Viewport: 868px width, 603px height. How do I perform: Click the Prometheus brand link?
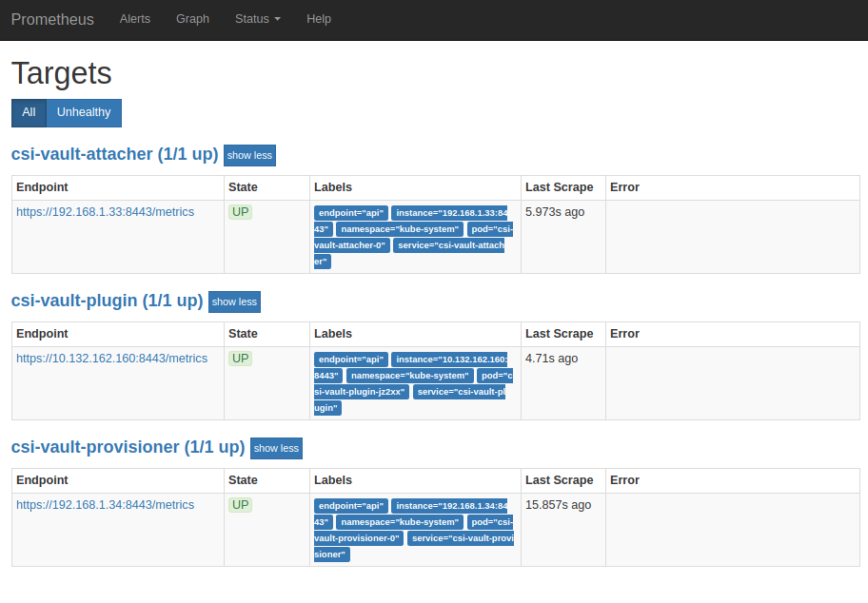coord(52,19)
